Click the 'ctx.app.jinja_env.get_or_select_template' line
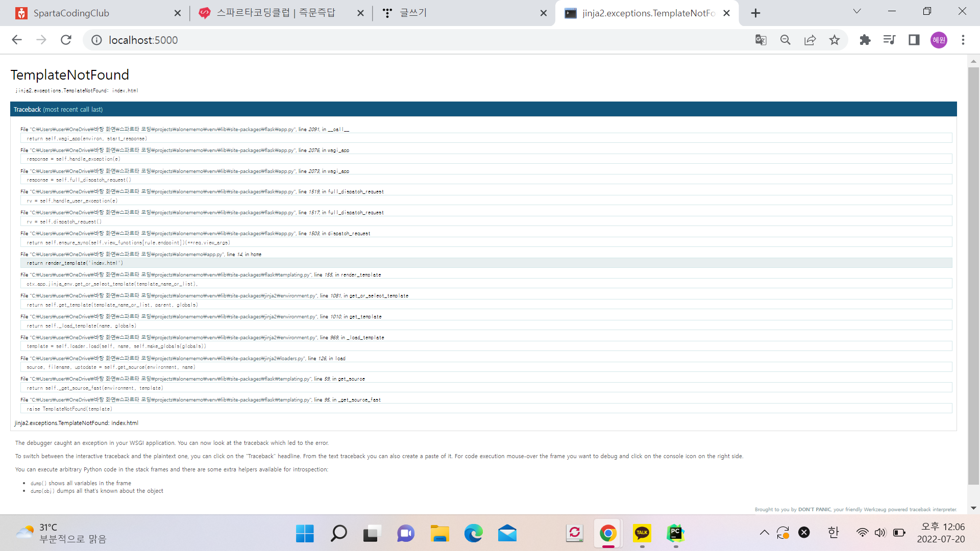This screenshot has height=551, width=980. 486,284
